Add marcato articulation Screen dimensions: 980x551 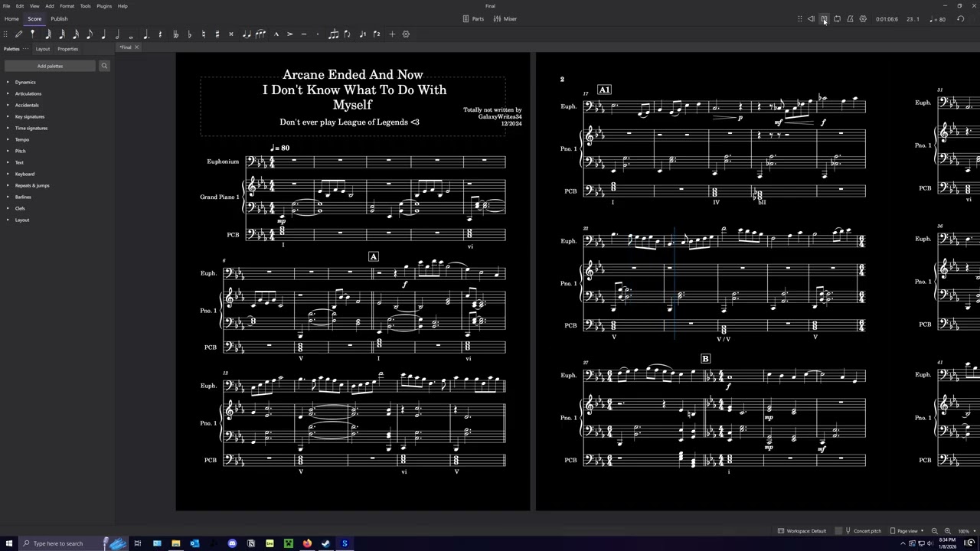(x=276, y=34)
